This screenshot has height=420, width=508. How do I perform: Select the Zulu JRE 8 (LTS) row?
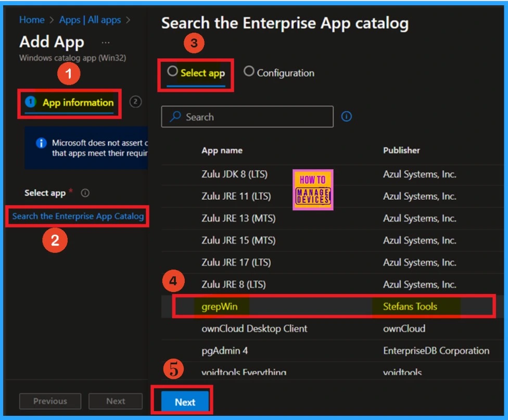tap(333, 285)
